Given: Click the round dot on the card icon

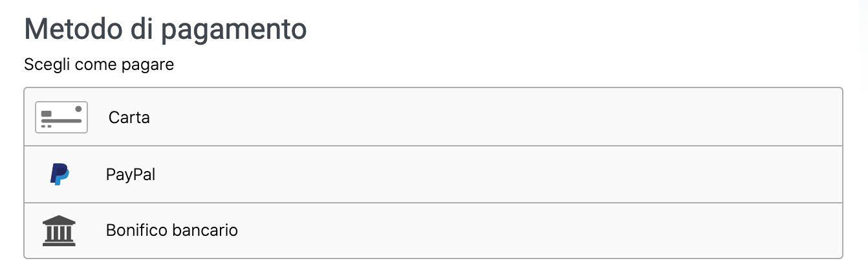Looking at the screenshot, I should (x=78, y=109).
